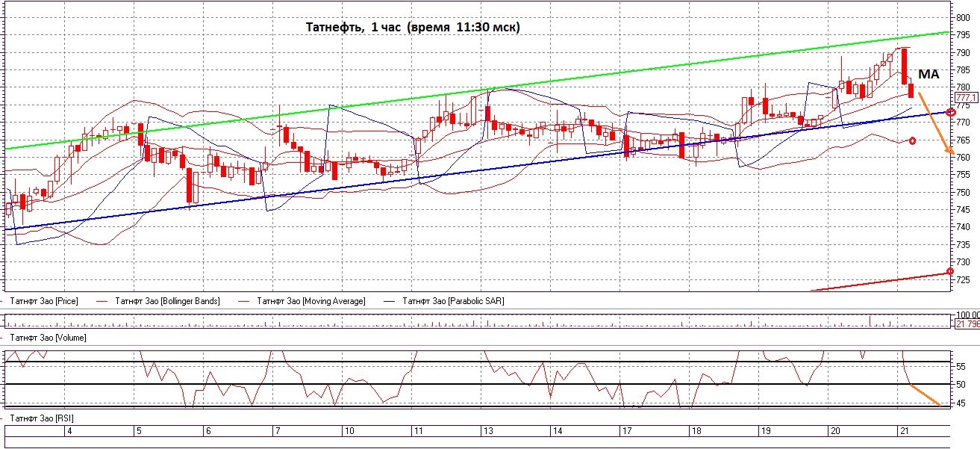Screen dimensions: 980x449
Task: Select date 4 on the time axis
Action: click(x=69, y=431)
